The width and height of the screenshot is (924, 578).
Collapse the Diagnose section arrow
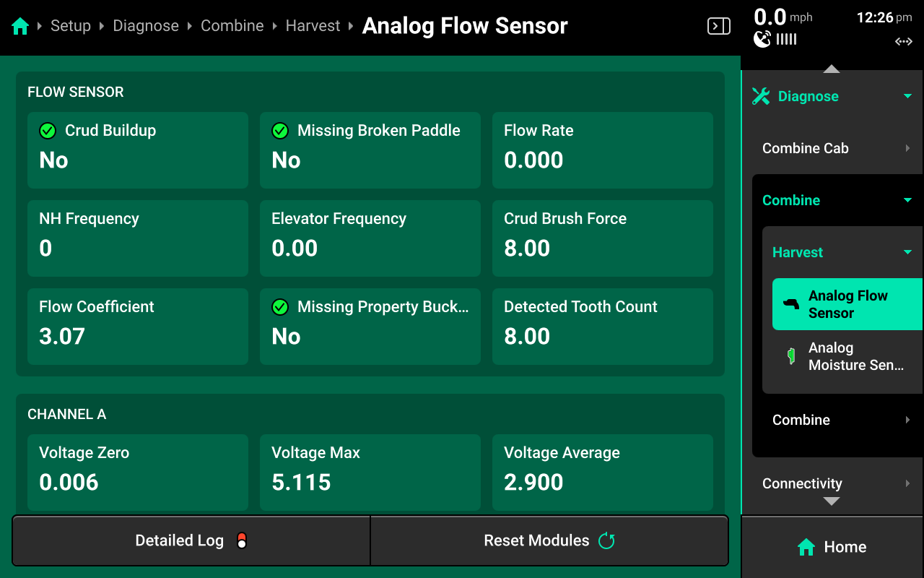tap(907, 96)
